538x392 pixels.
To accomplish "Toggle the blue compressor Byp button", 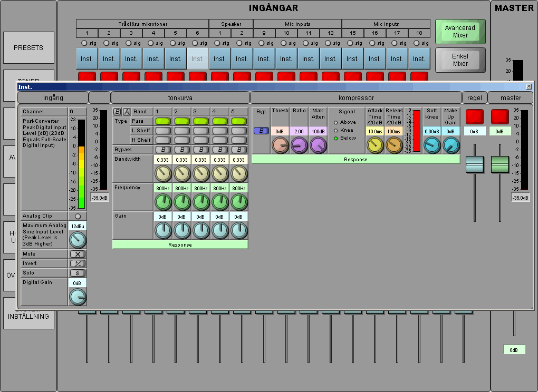I will 261,131.
